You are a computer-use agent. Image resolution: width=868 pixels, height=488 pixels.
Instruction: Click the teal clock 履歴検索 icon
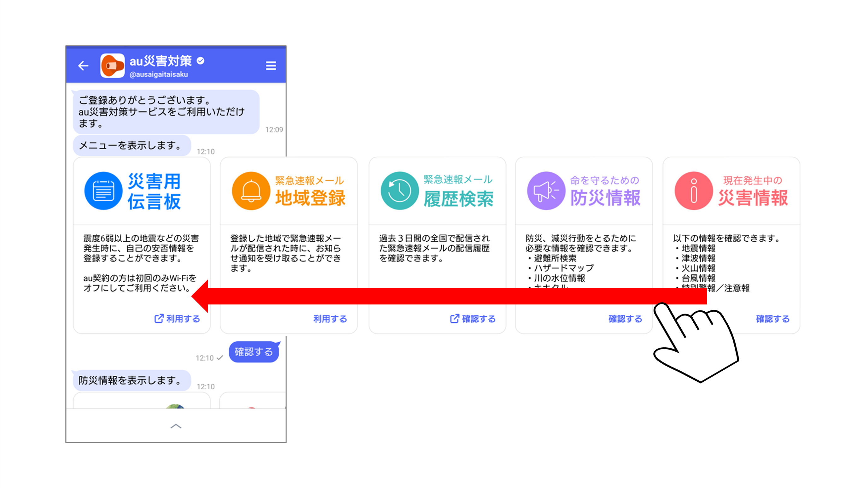click(399, 191)
